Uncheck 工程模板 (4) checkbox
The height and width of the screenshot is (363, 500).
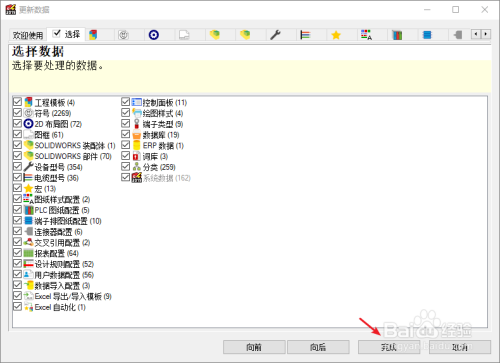pyautogui.click(x=17, y=101)
